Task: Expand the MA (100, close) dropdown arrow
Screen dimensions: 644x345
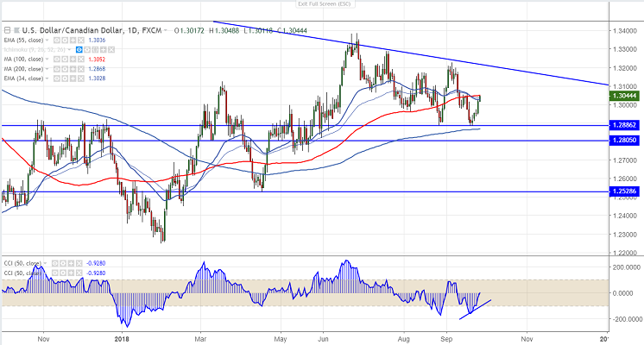Action: tap(47, 60)
